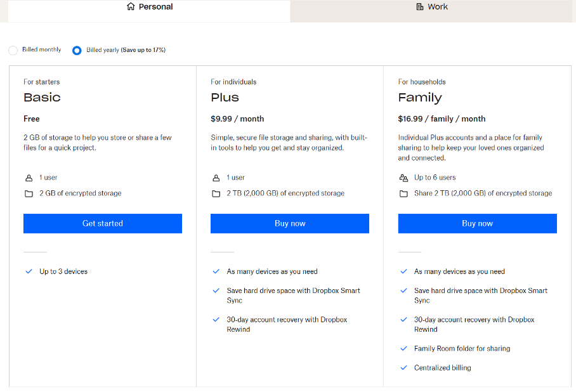This screenshot has height=392, width=576.
Task: Switch to the Work plans tab
Action: [432, 8]
